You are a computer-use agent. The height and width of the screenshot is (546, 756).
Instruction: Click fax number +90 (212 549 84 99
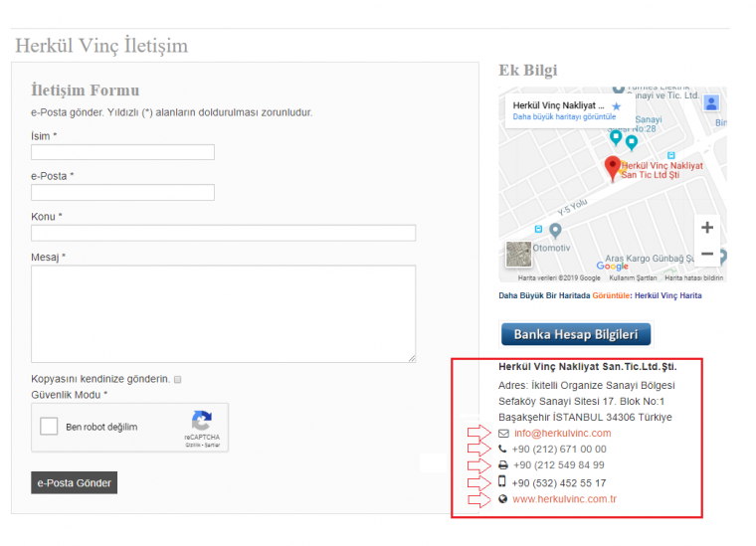point(559,465)
